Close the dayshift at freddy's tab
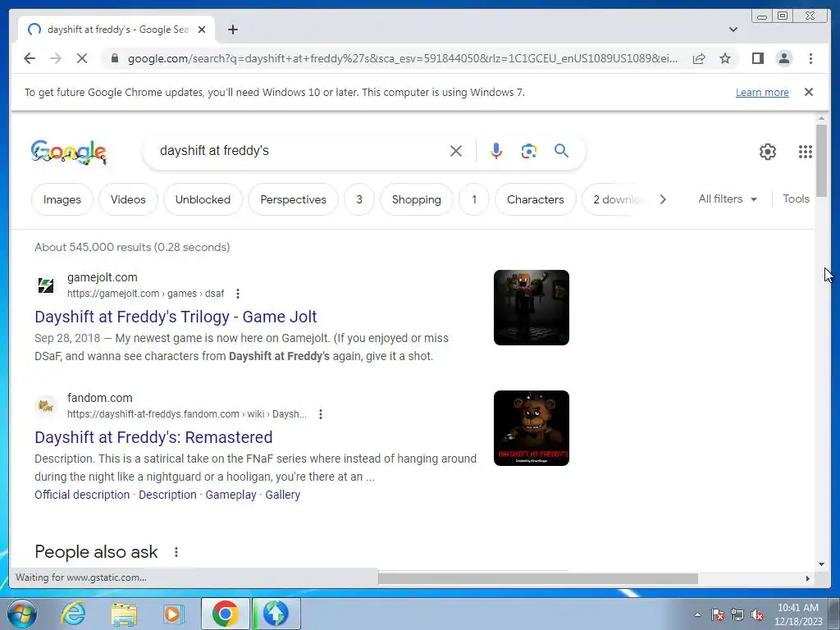The height and width of the screenshot is (630, 840). (x=202, y=30)
